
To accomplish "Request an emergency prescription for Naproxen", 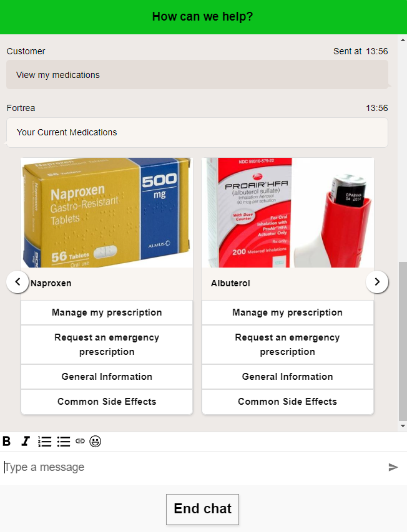I will tap(107, 345).
